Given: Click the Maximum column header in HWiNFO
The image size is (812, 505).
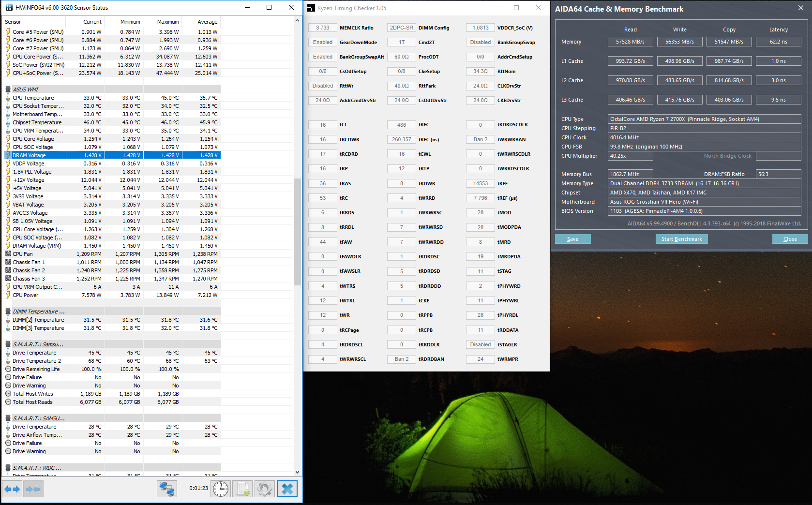Looking at the screenshot, I should [163, 22].
